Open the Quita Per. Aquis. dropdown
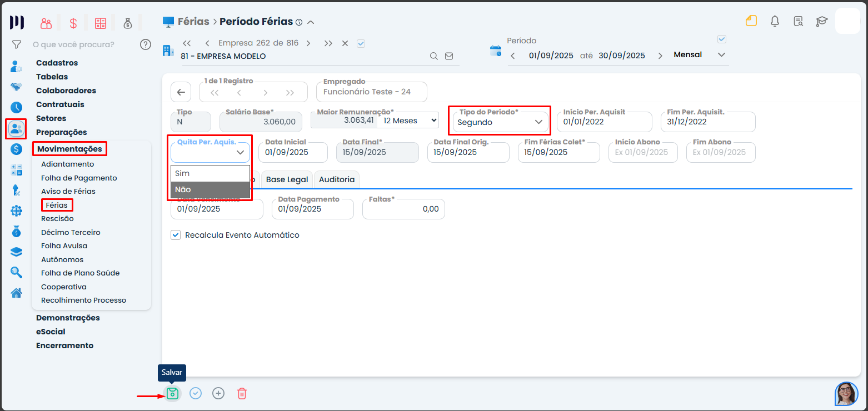The image size is (868, 411). point(211,152)
